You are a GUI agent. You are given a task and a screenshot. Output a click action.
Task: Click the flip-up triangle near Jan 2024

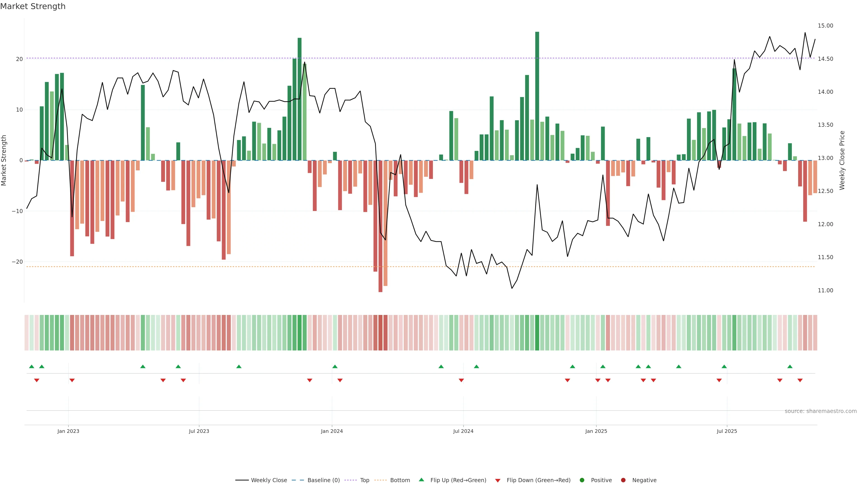tap(335, 366)
